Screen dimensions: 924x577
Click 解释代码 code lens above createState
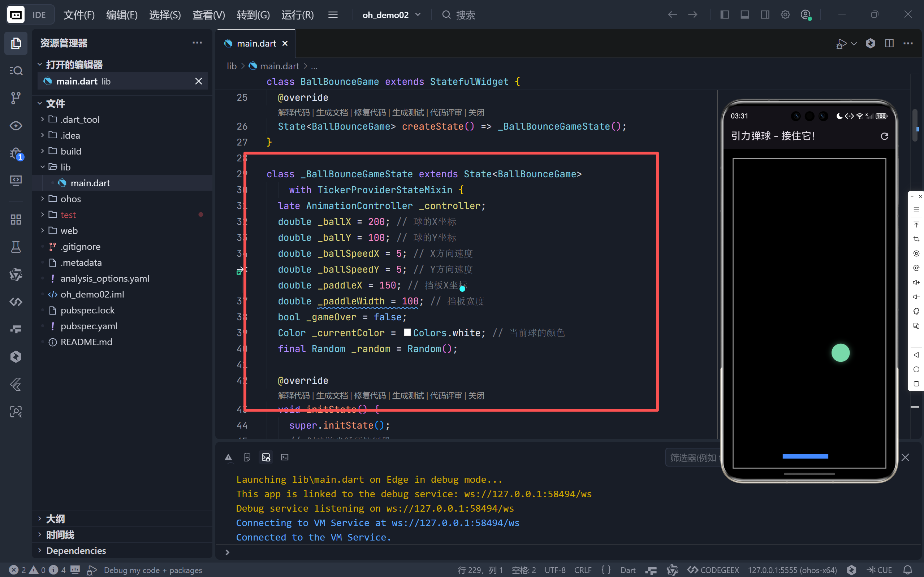294,113
